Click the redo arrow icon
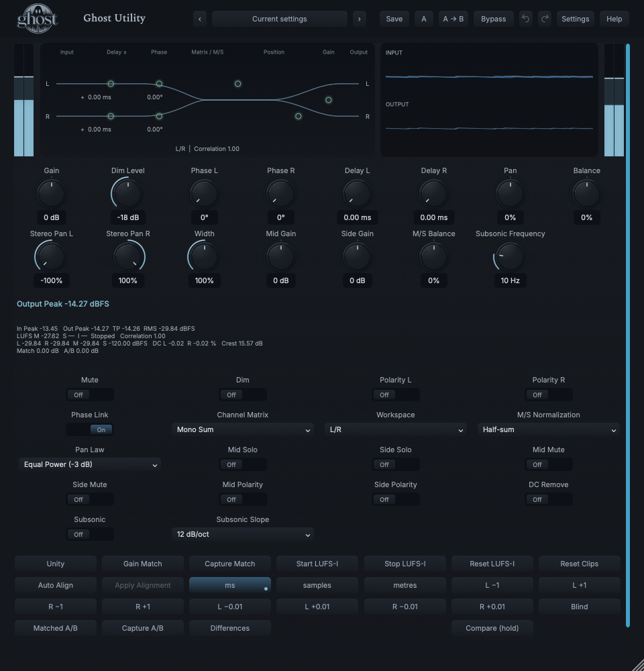The image size is (644, 671). click(x=545, y=19)
